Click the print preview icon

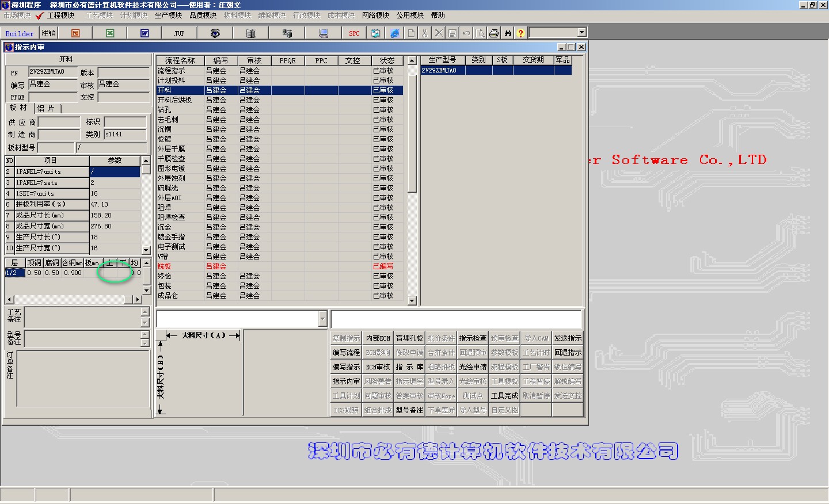[480, 33]
